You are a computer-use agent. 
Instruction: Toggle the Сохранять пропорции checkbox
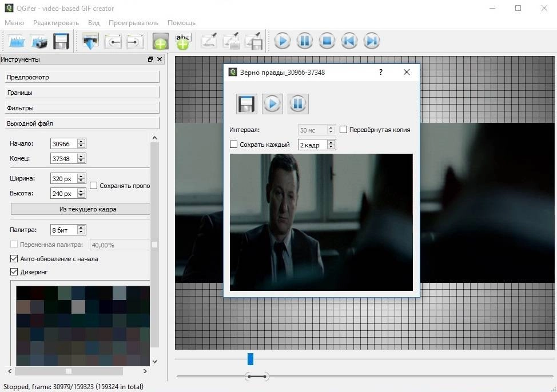93,185
